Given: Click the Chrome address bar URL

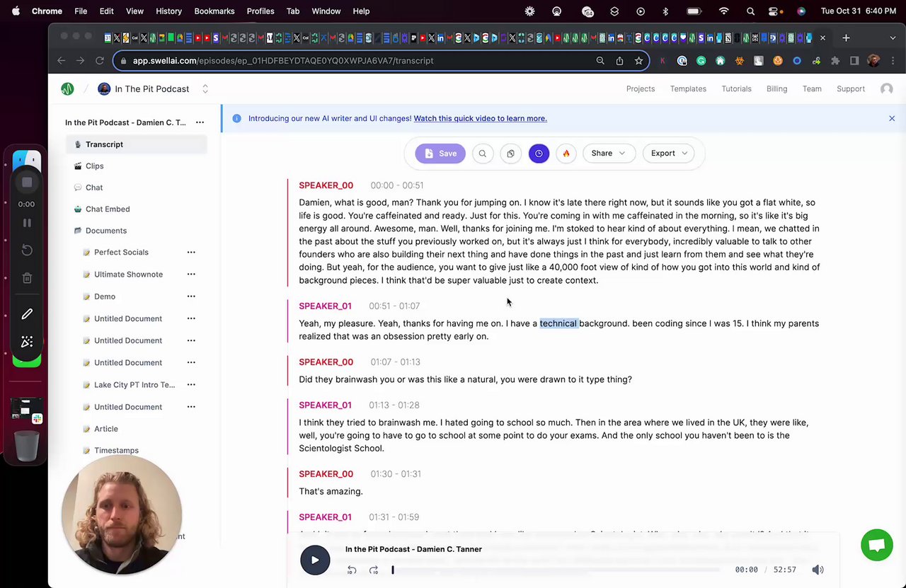Looking at the screenshot, I should point(283,61).
